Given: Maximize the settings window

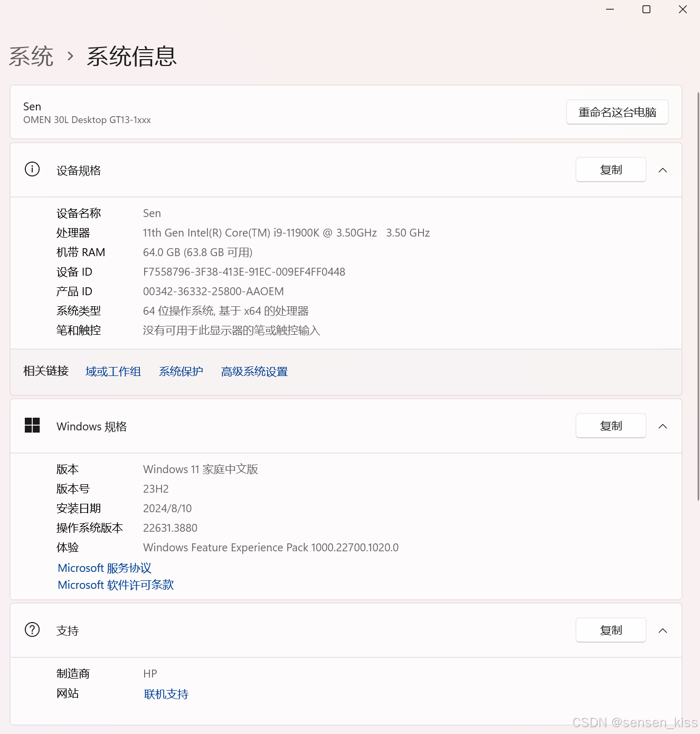Looking at the screenshot, I should point(646,10).
